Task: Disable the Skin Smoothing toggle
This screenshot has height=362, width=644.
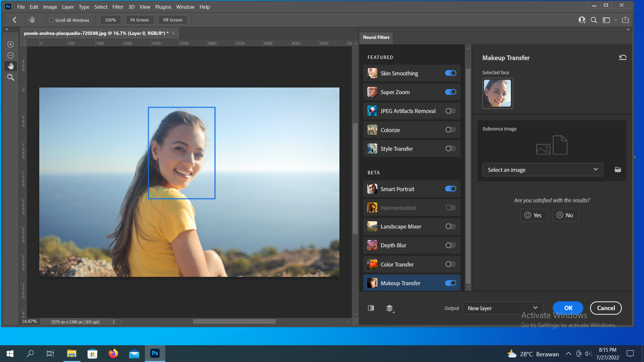Action: coord(450,73)
